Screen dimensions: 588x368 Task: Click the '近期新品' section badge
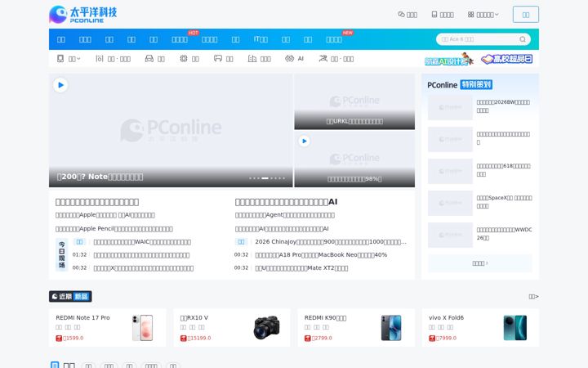coord(70,296)
